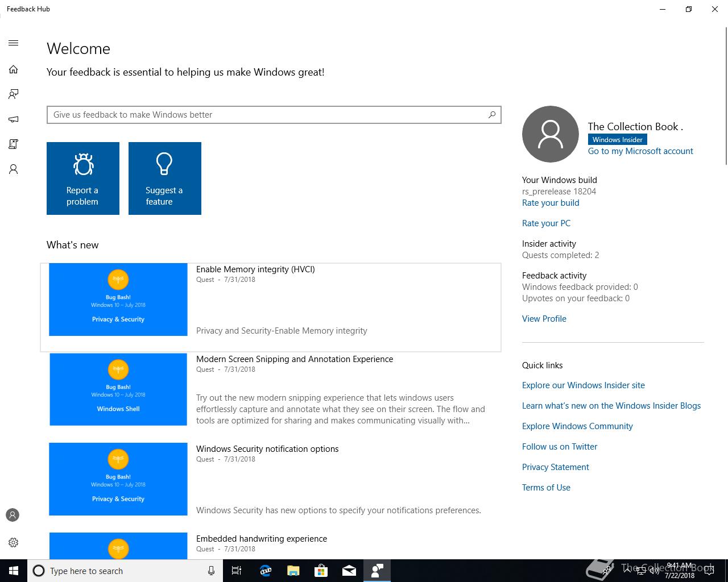Click rs_prerelease 18204 build text
The height and width of the screenshot is (582, 728).
[559, 192]
